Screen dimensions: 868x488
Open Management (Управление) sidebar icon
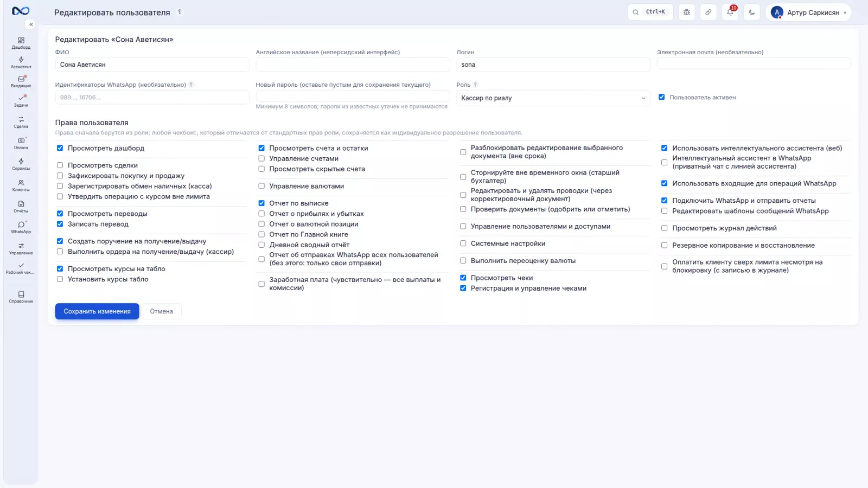coord(21,248)
